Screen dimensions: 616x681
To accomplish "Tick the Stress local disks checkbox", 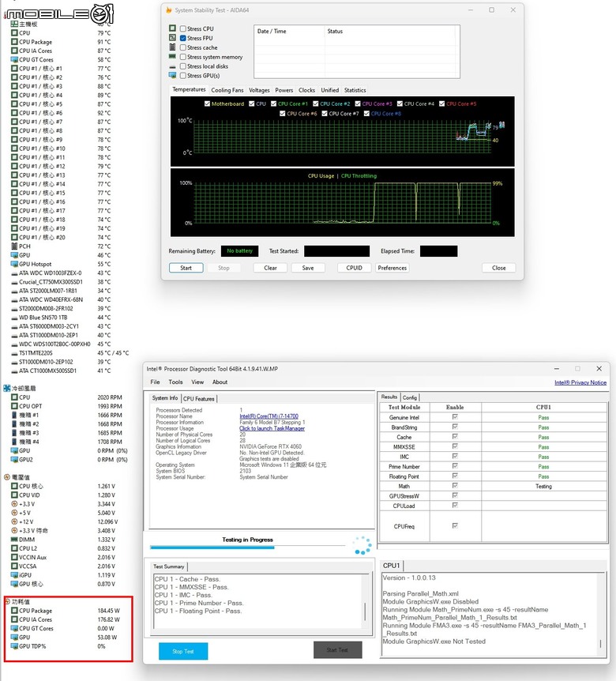I will [x=183, y=66].
